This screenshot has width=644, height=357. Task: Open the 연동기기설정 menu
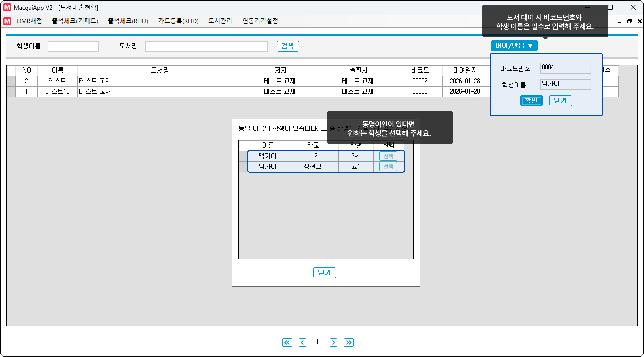click(x=260, y=21)
